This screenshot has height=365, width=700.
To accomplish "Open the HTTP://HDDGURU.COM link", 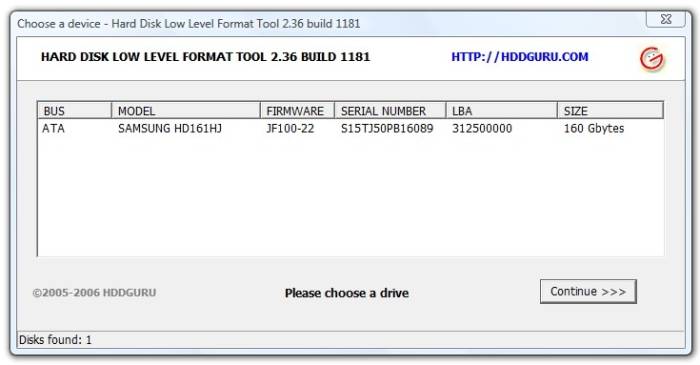I will point(520,57).
